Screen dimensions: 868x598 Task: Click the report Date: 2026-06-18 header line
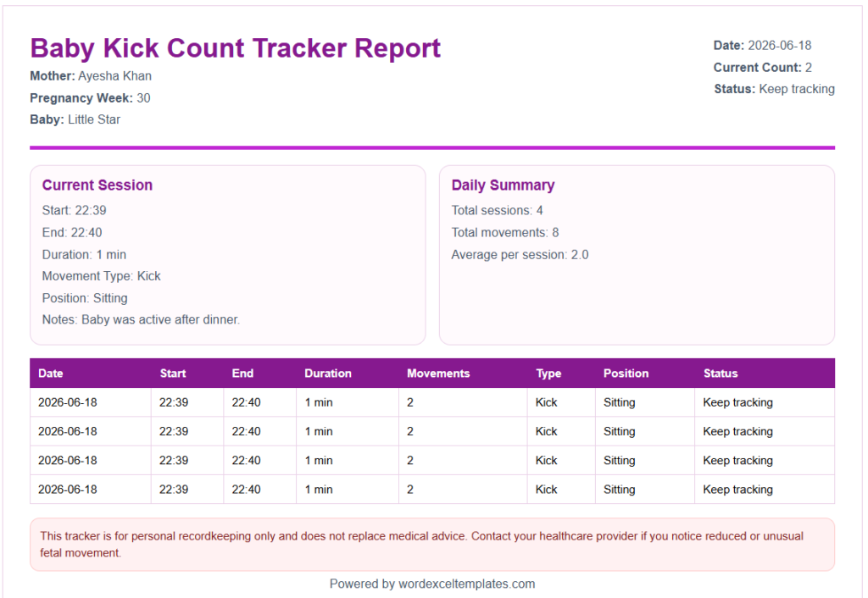tap(762, 46)
